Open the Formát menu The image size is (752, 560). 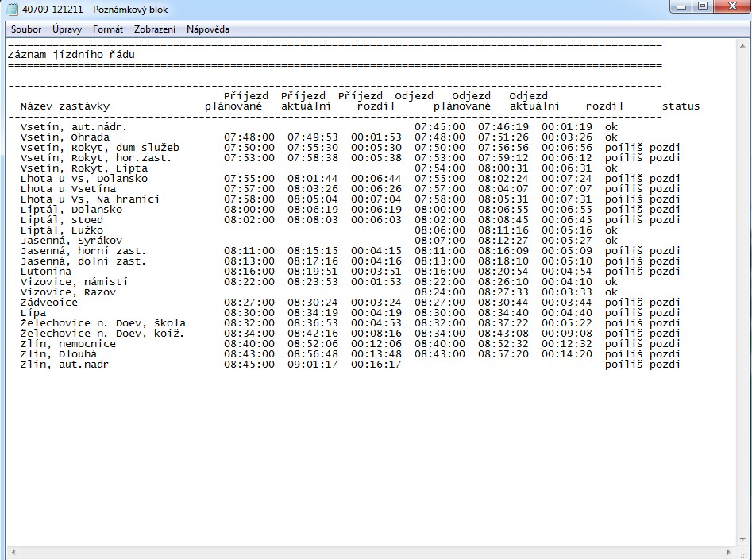click(108, 29)
